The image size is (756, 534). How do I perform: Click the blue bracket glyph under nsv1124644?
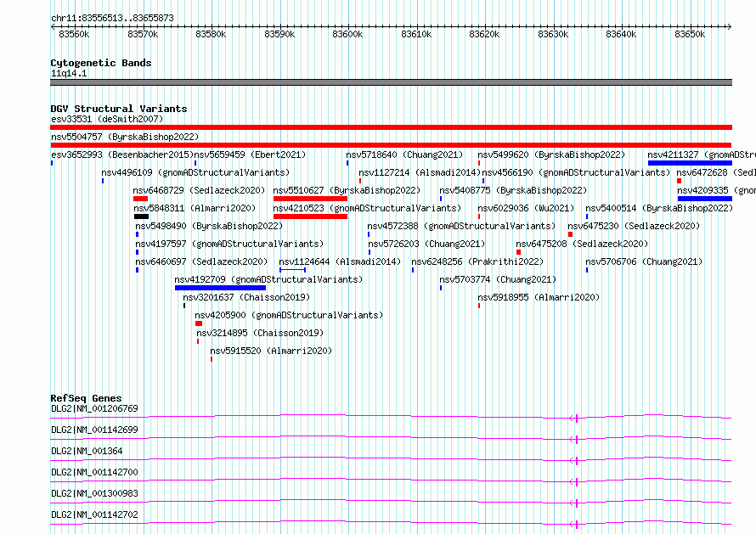[x=293, y=270]
